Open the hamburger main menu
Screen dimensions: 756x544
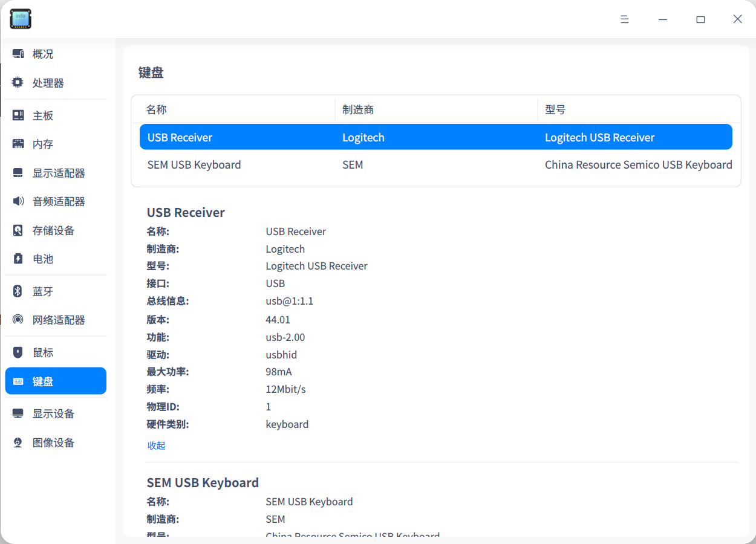[x=625, y=19]
